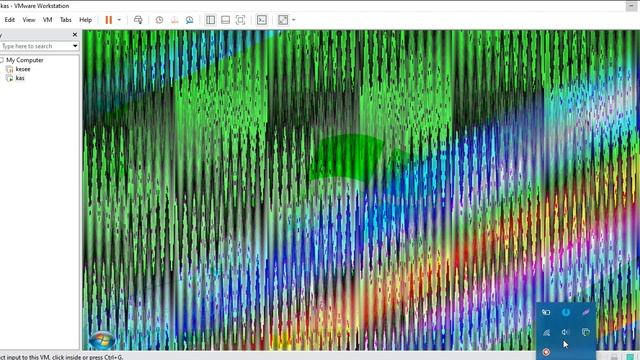Open the power options dropdown arrow
The height and width of the screenshot is (360, 640).
click(119, 20)
